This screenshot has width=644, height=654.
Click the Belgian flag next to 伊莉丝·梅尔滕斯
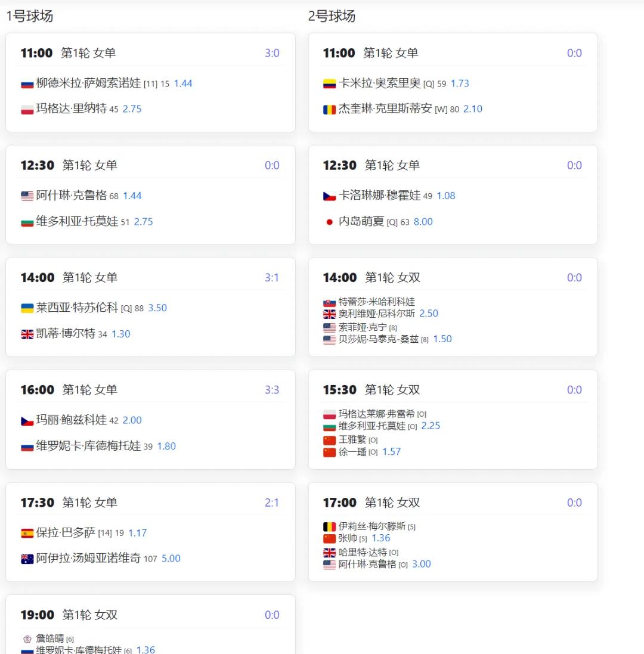pos(330,526)
